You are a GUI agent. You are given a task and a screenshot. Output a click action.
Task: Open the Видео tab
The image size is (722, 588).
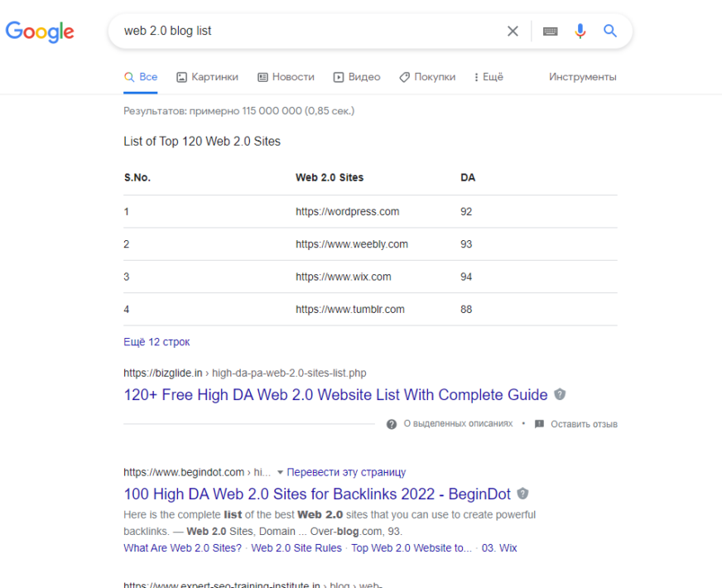pos(357,77)
